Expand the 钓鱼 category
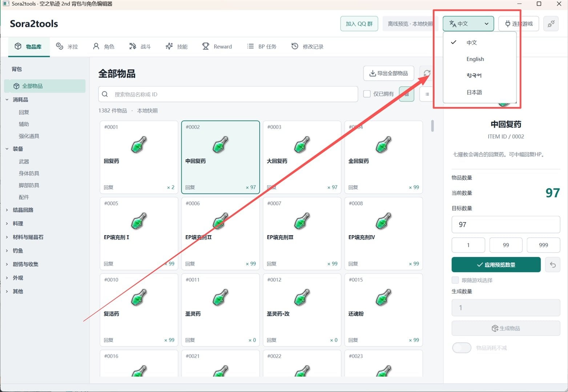 click(x=7, y=250)
